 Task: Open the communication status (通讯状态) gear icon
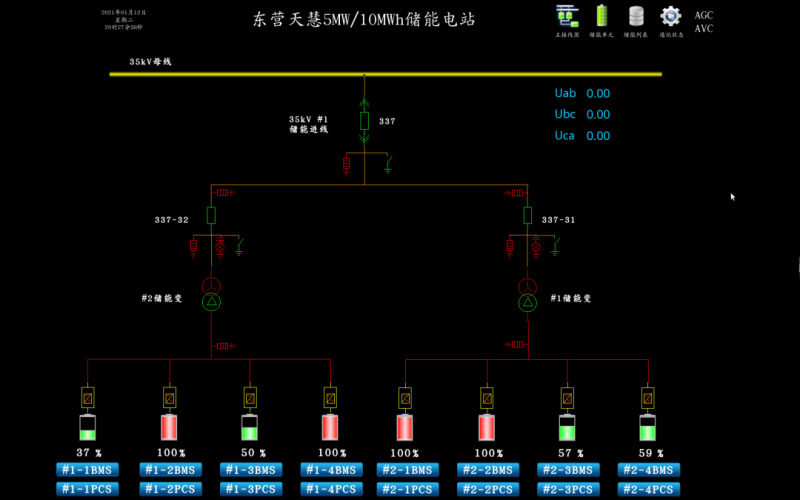(x=670, y=16)
